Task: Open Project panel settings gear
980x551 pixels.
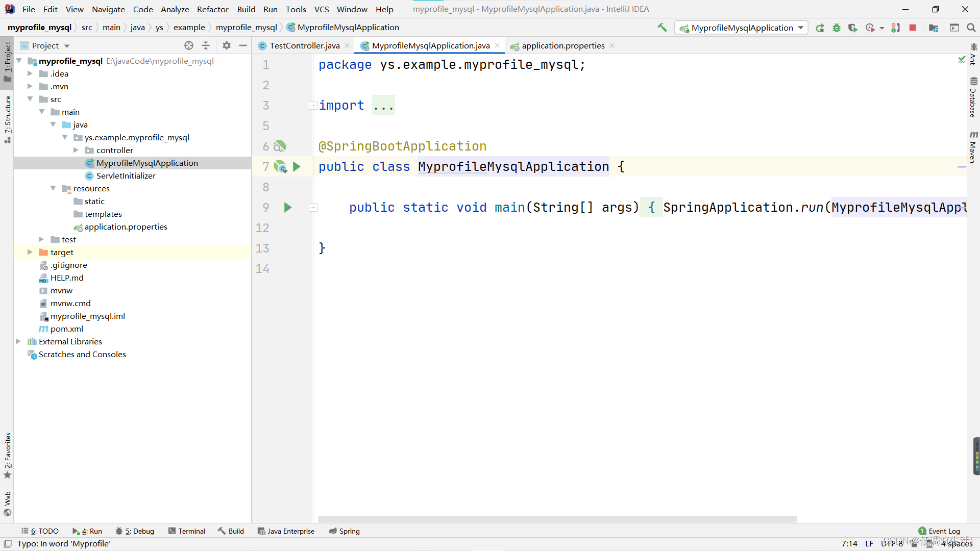Action: 227,45
